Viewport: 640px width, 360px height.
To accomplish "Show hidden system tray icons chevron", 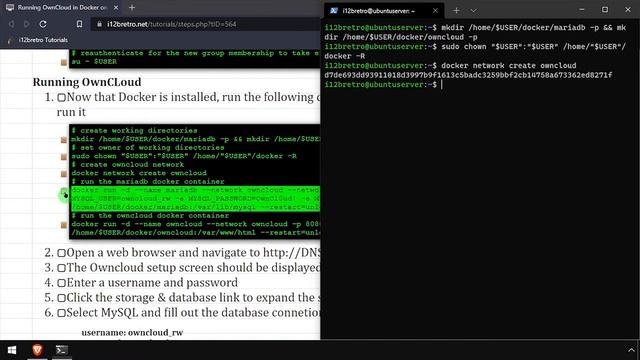I will 631,350.
